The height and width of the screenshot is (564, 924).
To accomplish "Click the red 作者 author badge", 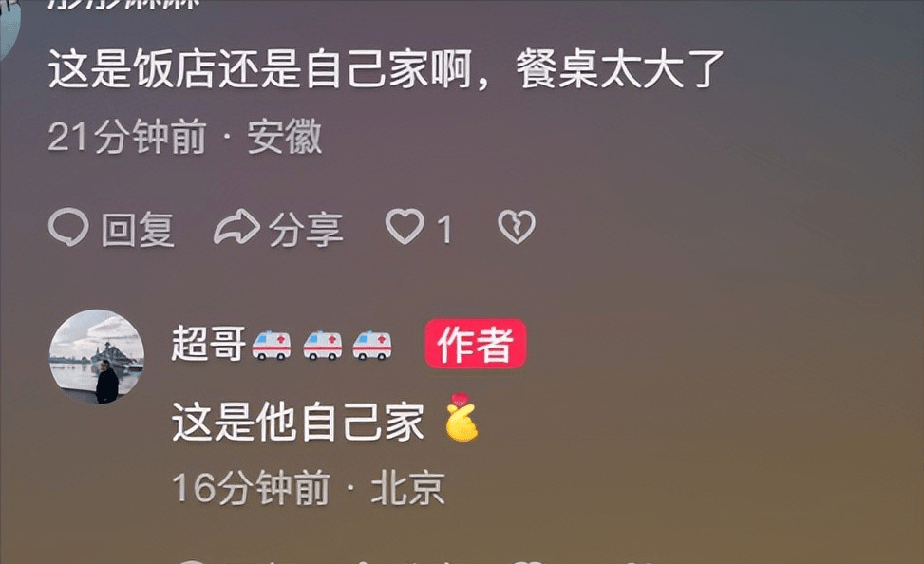I will tap(476, 344).
